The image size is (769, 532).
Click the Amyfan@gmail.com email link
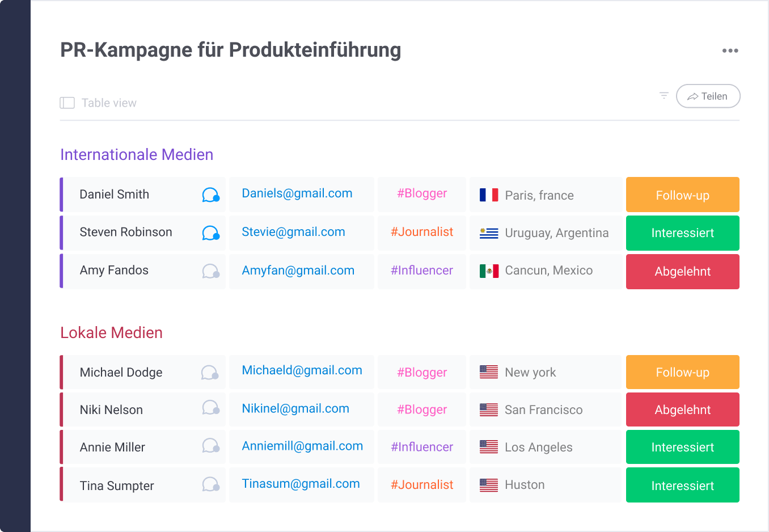298,271
